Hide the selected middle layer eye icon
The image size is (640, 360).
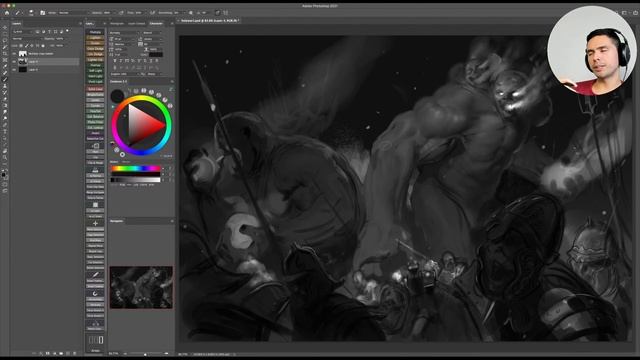pos(14,62)
